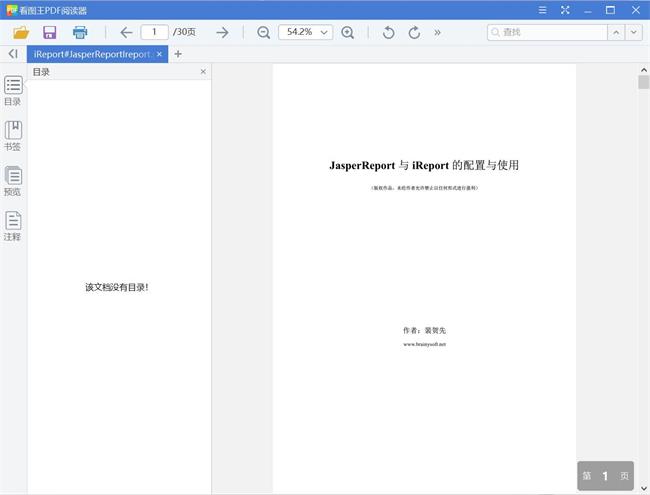Image resolution: width=650 pixels, height=495 pixels.
Task: Maximize the PDF reader window
Action: point(610,10)
